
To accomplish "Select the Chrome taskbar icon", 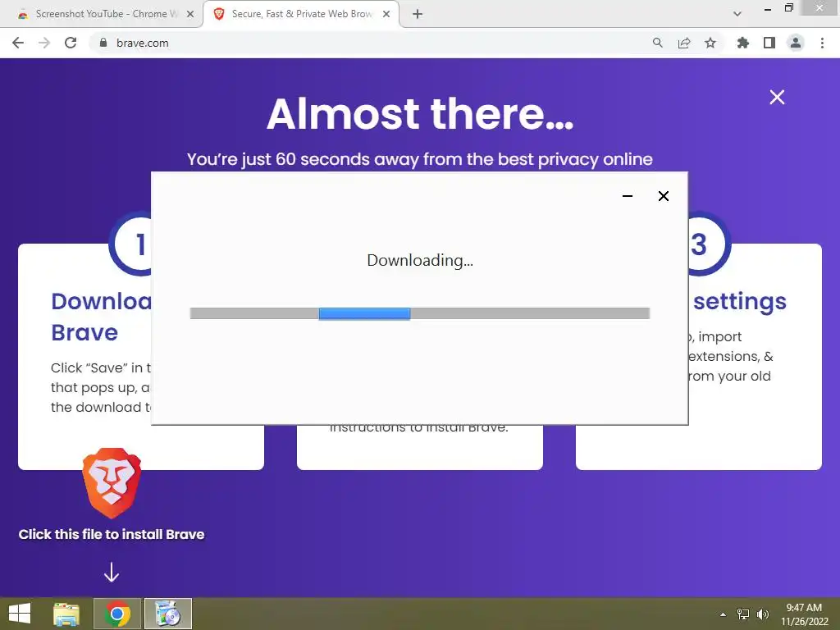I will tap(117, 614).
